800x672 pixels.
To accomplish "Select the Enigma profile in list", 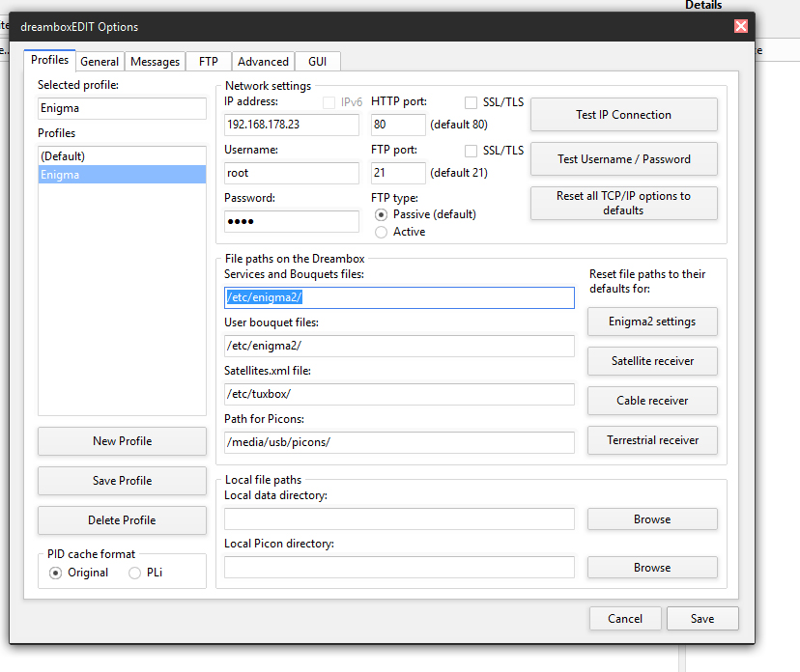I will tap(122, 175).
